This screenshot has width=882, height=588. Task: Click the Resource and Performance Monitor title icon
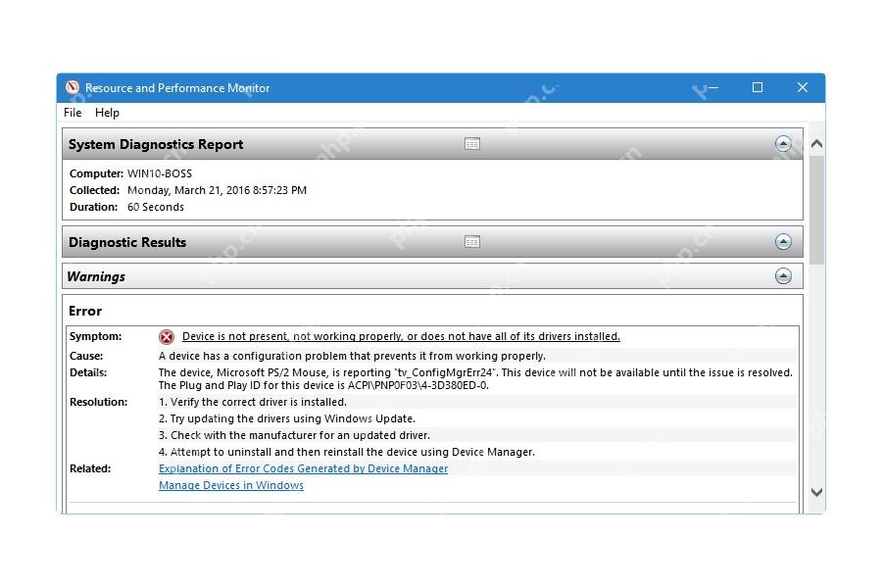pyautogui.click(x=73, y=87)
